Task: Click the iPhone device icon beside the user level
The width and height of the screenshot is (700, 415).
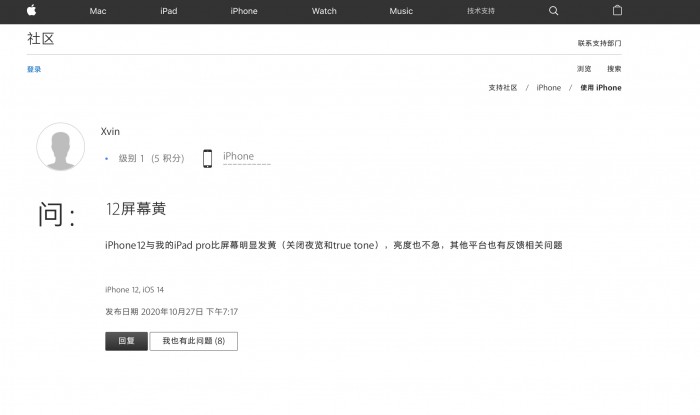Action: (207, 158)
